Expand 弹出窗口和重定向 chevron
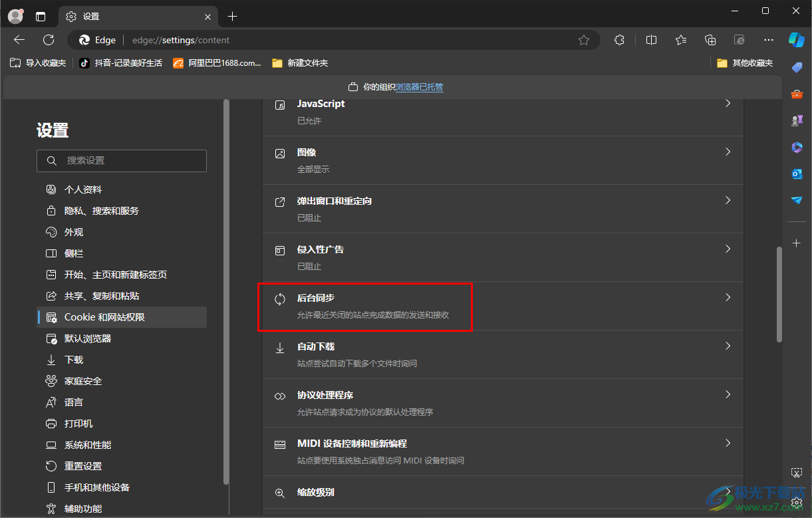 point(728,201)
